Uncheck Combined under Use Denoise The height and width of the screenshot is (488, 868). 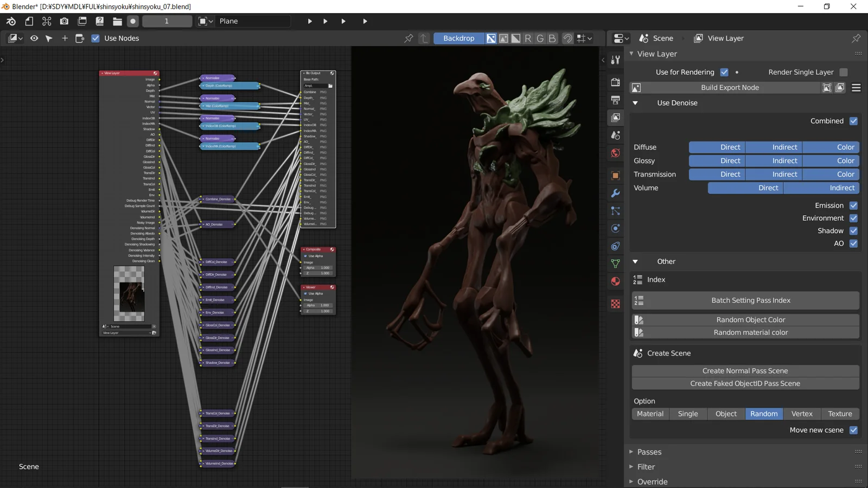click(x=853, y=121)
